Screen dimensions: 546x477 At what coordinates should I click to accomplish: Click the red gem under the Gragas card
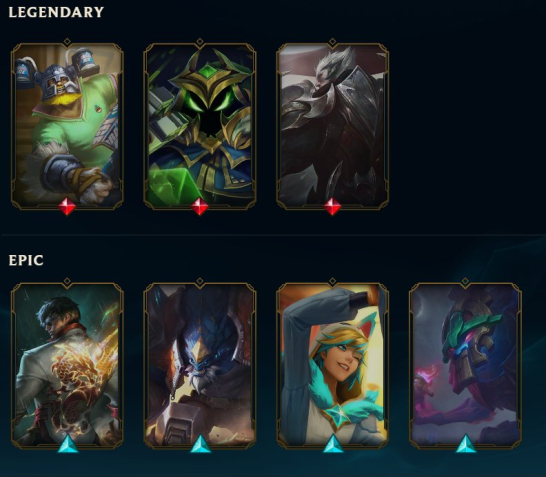click(67, 206)
